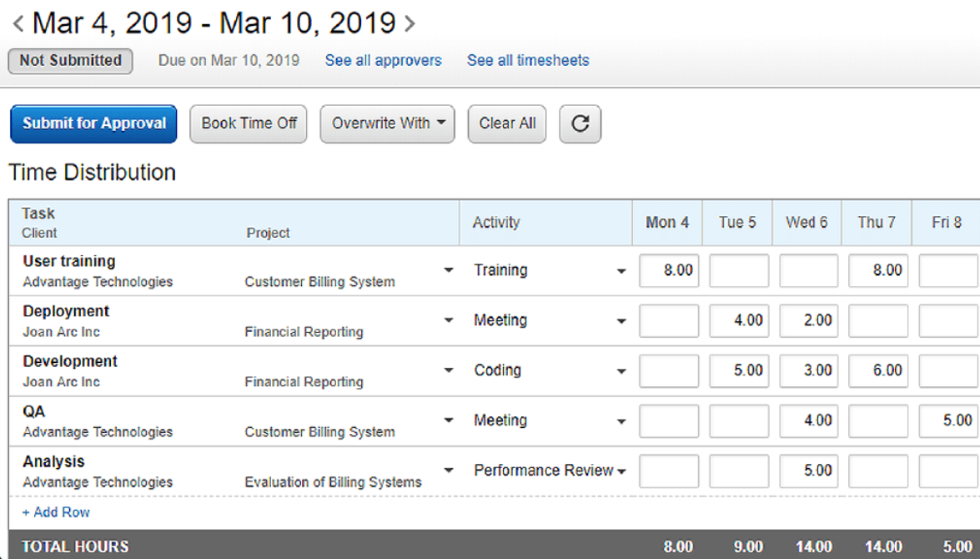Open the See all timesheets link
This screenshot has width=980, height=559.
[x=528, y=60]
